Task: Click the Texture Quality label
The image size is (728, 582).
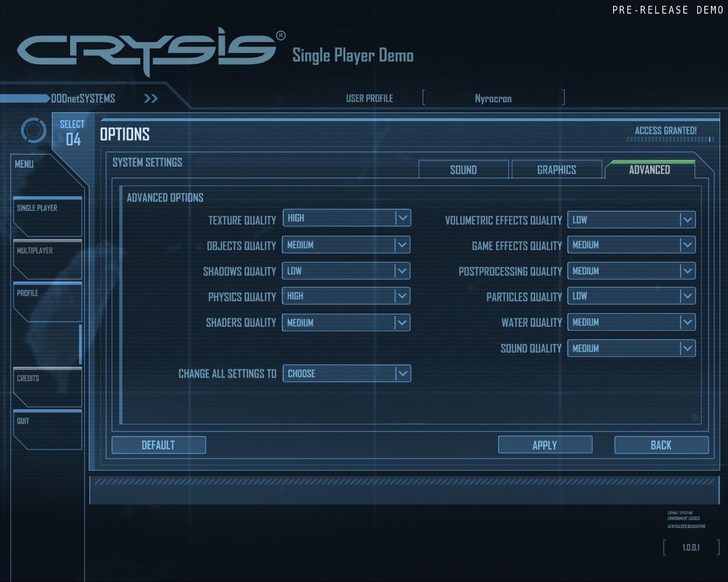Action: click(242, 221)
